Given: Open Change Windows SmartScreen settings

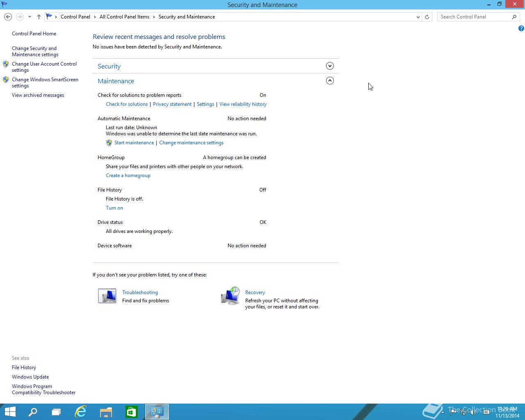Looking at the screenshot, I should [45, 82].
